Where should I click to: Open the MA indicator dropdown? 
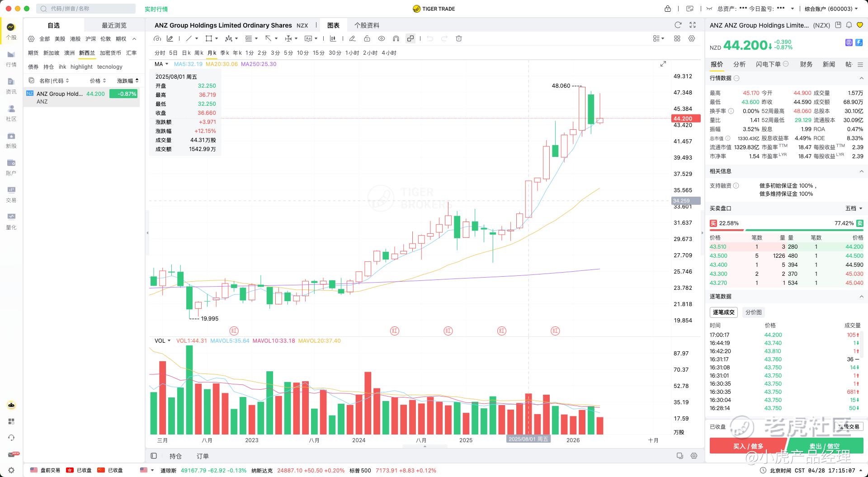tap(161, 64)
